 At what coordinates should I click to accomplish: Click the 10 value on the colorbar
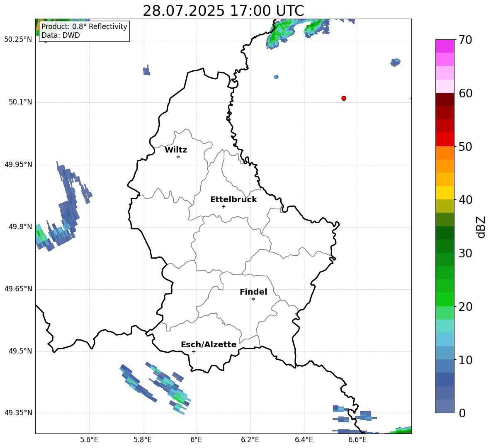(x=465, y=360)
